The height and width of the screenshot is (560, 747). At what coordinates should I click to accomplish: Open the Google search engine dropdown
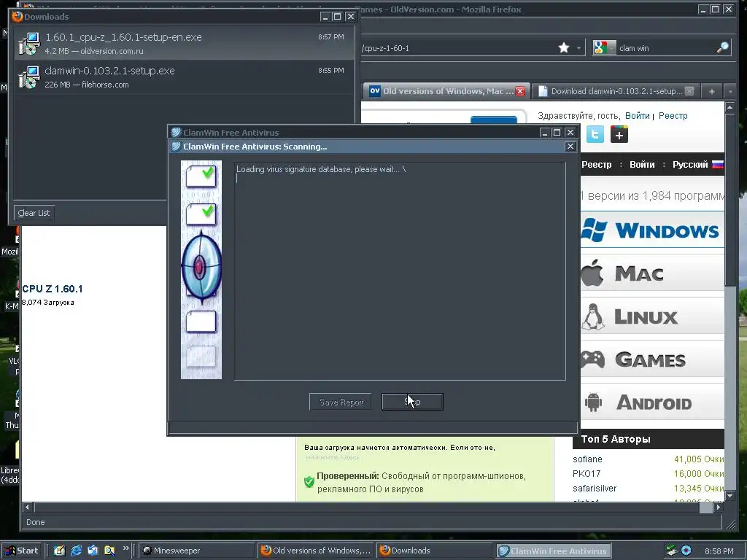[x=604, y=47]
